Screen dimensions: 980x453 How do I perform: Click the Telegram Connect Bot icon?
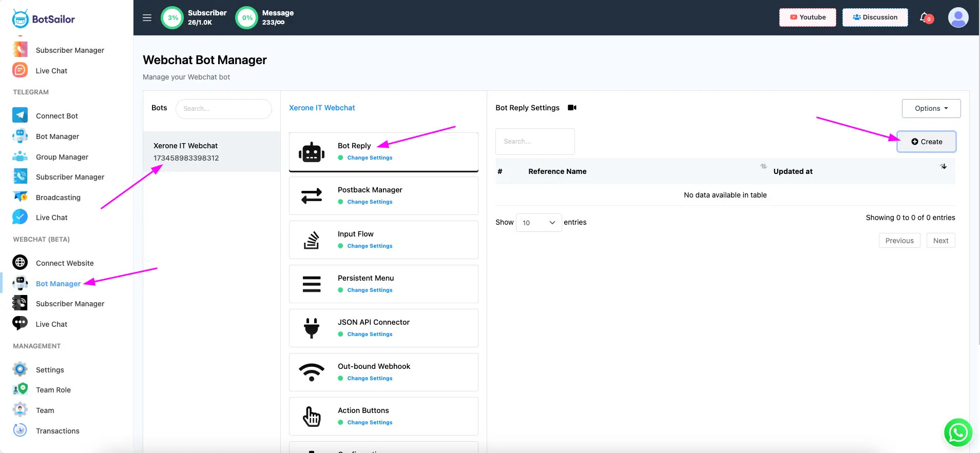(20, 115)
